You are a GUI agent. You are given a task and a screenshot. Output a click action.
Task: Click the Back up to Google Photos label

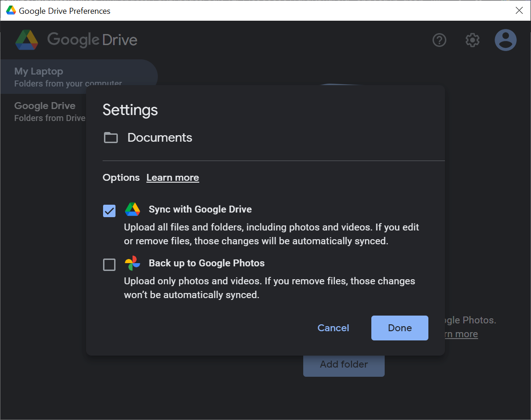click(207, 263)
